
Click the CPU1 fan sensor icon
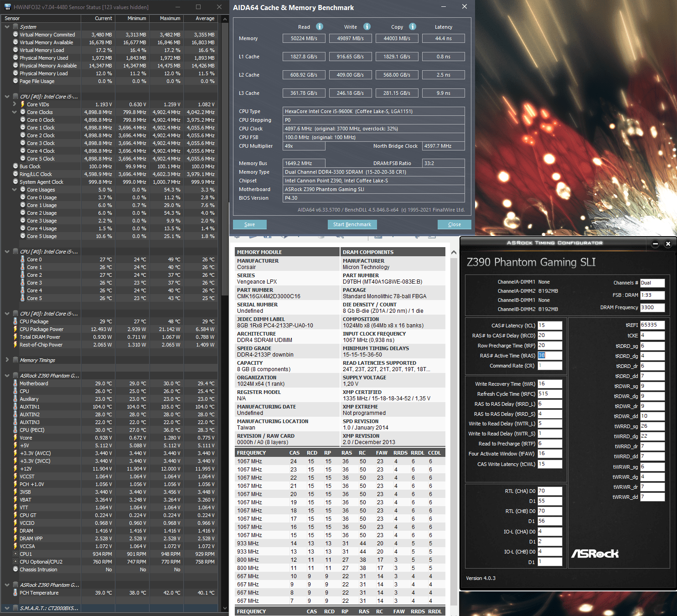16,554
